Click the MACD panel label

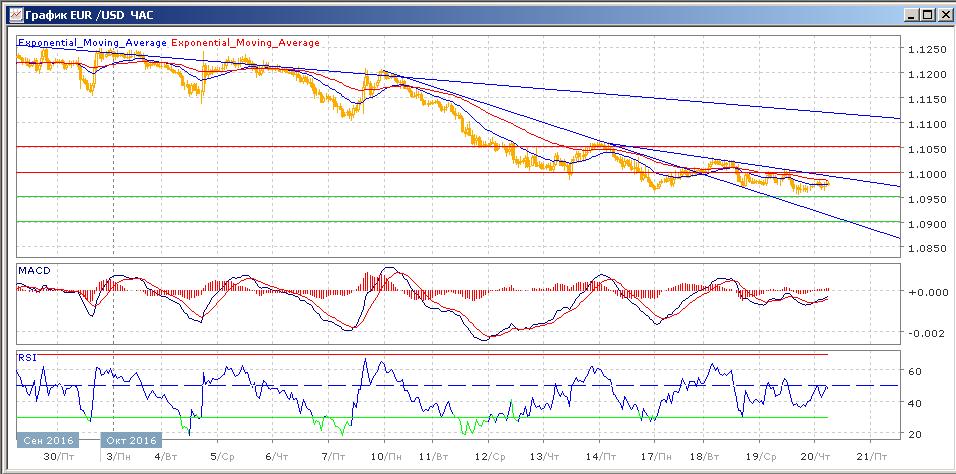coord(32,270)
